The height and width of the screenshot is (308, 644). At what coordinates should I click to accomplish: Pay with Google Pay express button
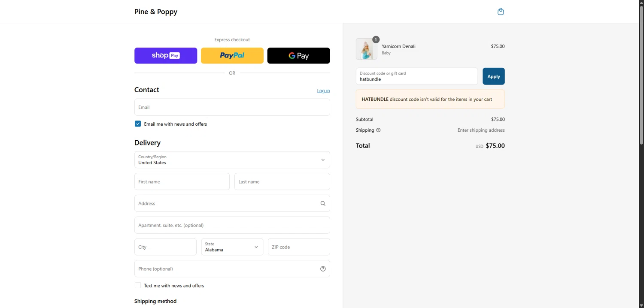click(299, 56)
